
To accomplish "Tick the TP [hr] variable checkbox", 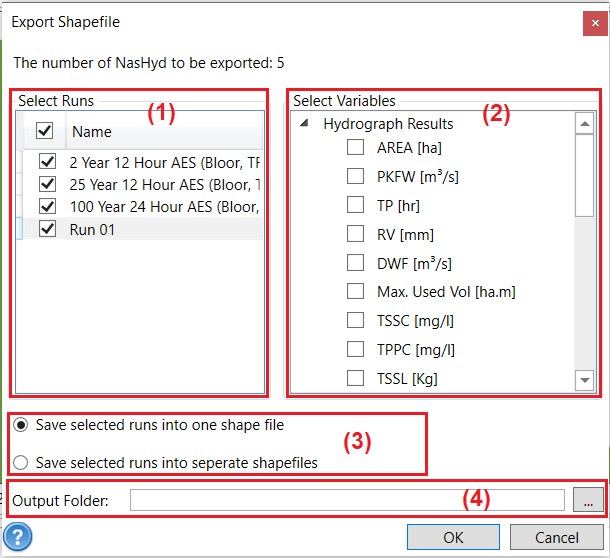I will [355, 206].
